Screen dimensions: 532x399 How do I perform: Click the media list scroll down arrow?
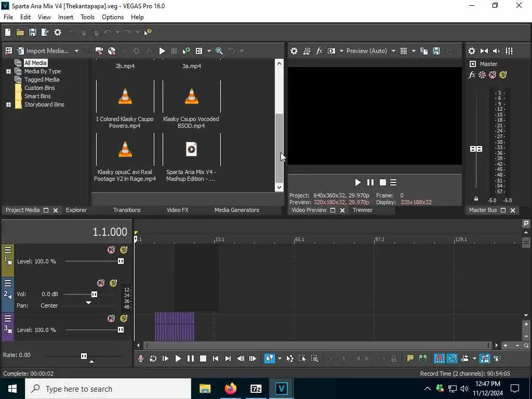coord(279,187)
